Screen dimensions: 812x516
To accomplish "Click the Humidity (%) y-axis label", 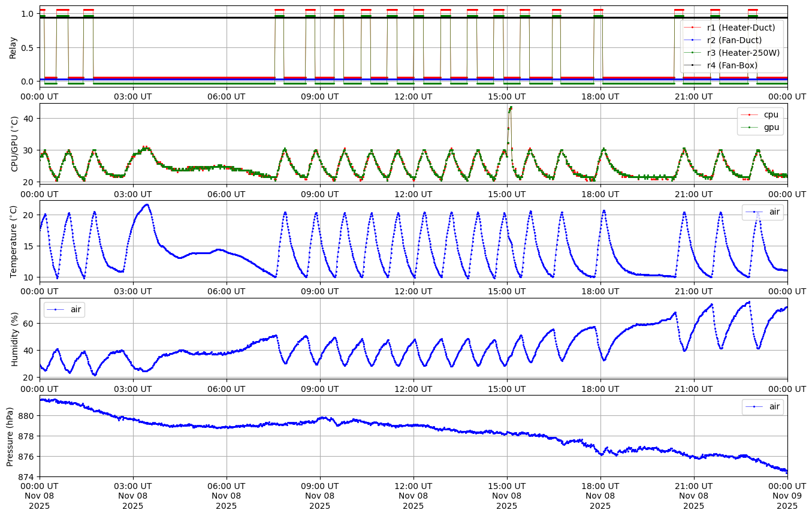I will pyautogui.click(x=13, y=339).
